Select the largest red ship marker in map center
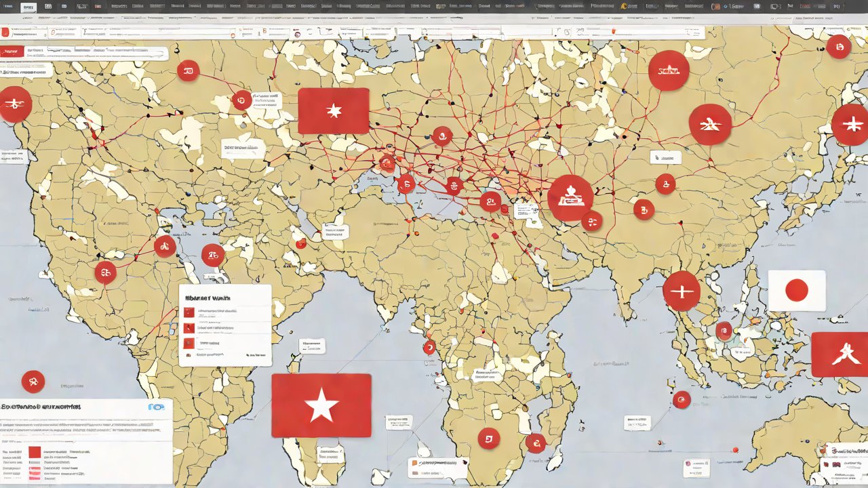Image resolution: width=868 pixels, height=488 pixels. [x=570, y=198]
